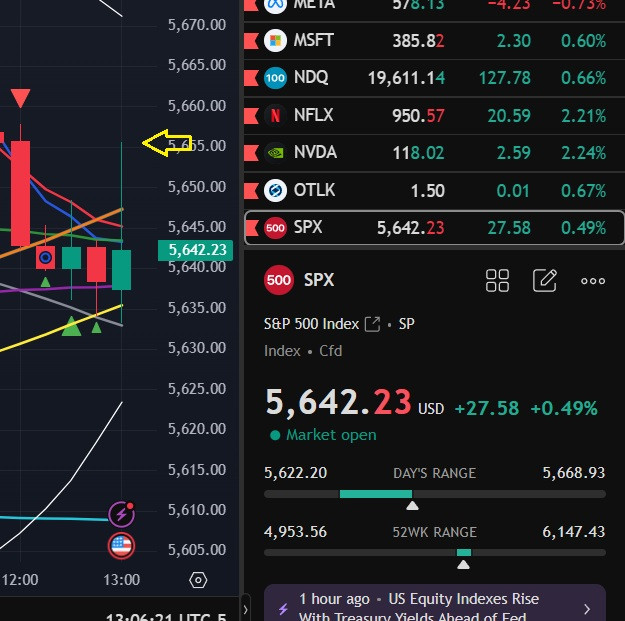625x621 pixels.
Task: Open the SPX 500 logo in watchlist row
Action: pyautogui.click(x=275, y=228)
